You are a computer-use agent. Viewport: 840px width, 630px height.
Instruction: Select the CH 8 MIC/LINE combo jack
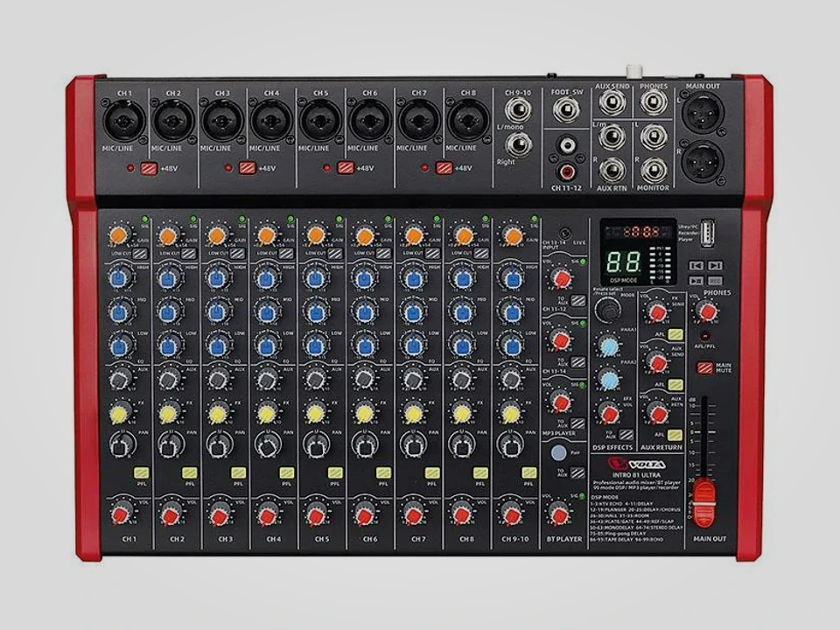pyautogui.click(x=467, y=121)
